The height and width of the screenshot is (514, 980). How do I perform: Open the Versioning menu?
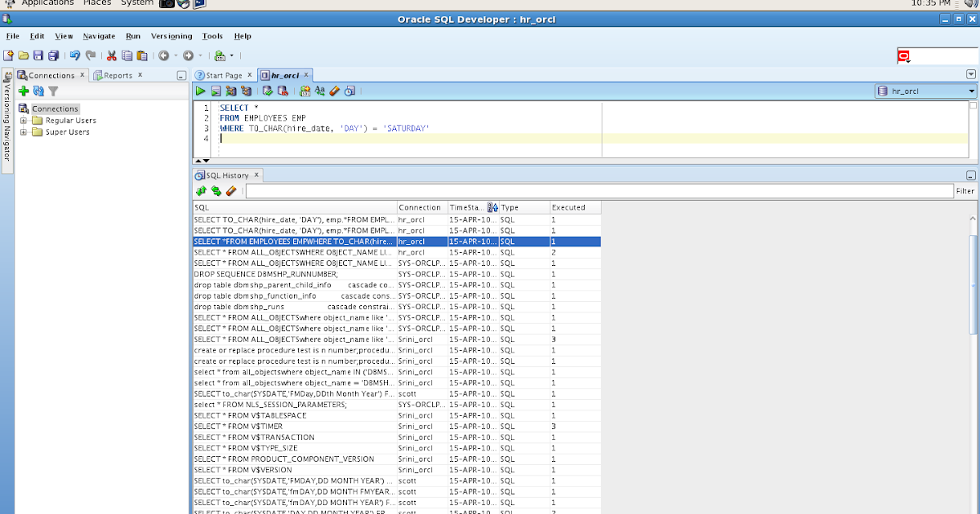pyautogui.click(x=171, y=36)
